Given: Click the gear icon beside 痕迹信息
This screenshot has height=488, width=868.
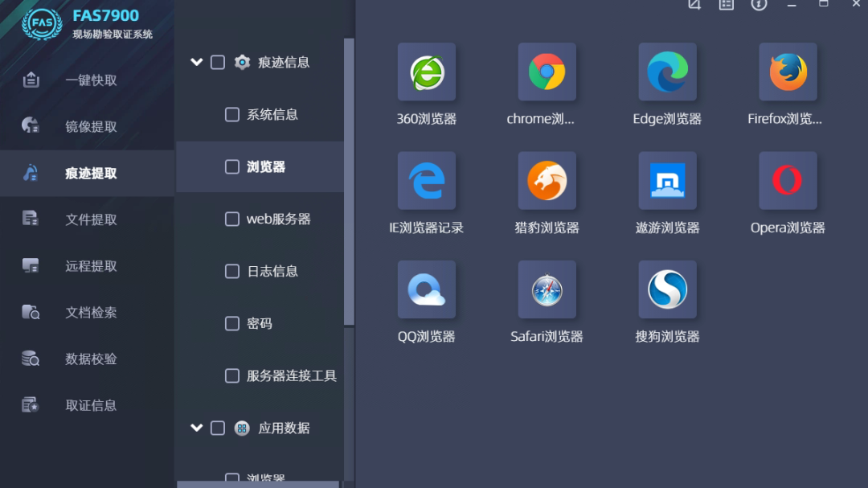Looking at the screenshot, I should 242,62.
